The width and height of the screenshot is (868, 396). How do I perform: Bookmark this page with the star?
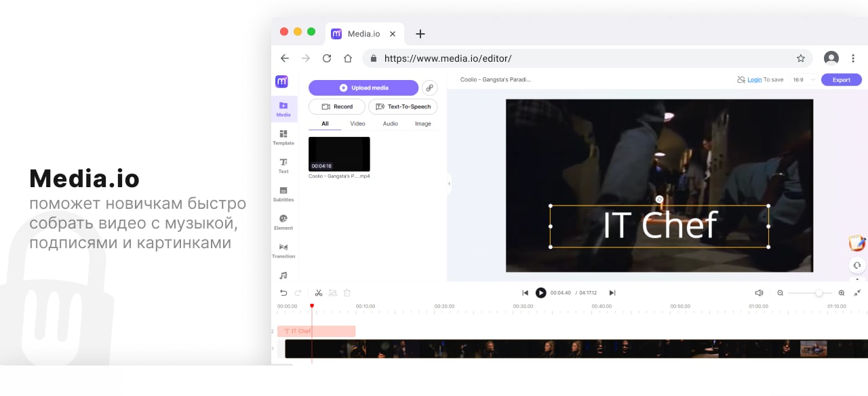click(x=801, y=58)
